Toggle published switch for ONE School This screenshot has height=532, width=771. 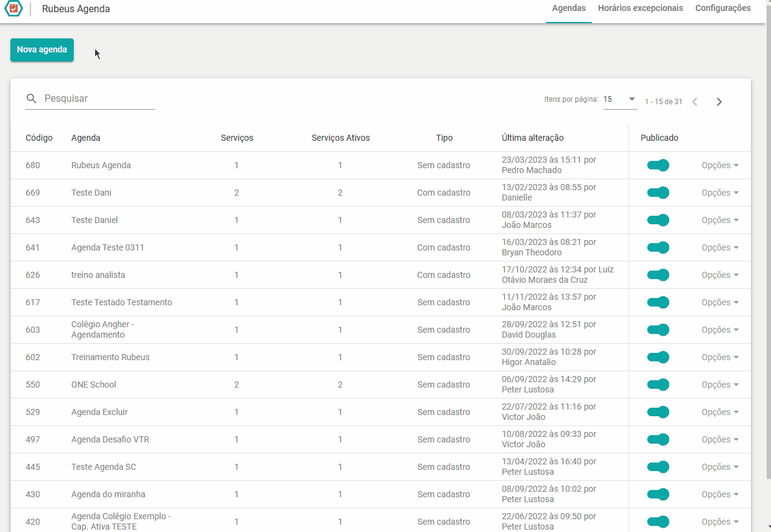pos(658,385)
